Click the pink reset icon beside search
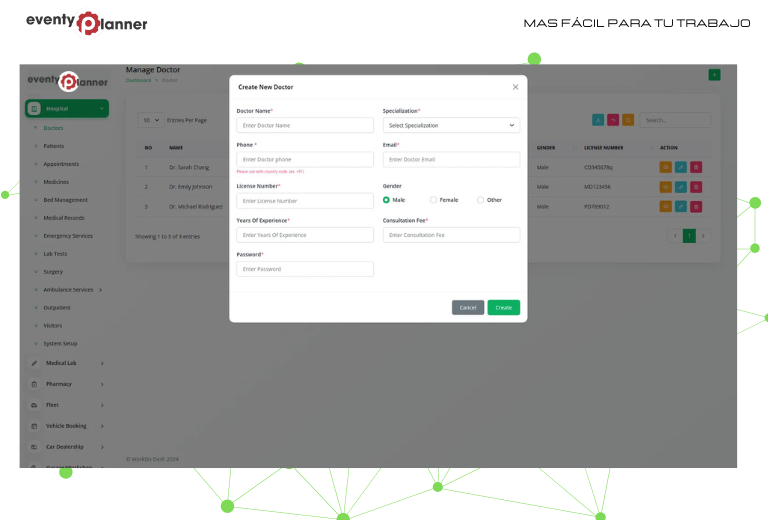Viewport: 768px width, 520px height. click(x=613, y=120)
